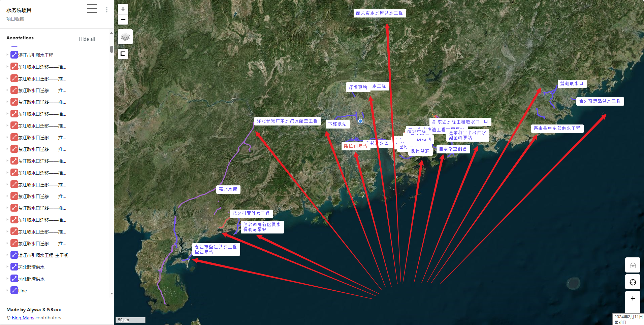Click the 韶关南水水库供水工程 map label
This screenshot has width=644, height=325.
coord(379,13)
